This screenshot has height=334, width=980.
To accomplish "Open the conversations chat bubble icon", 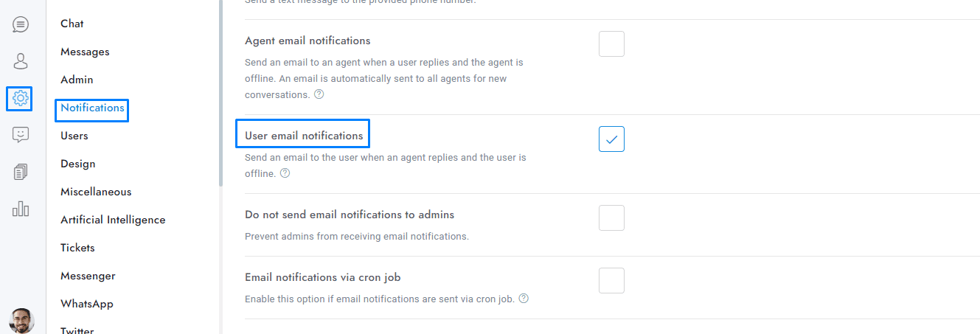I will [21, 24].
